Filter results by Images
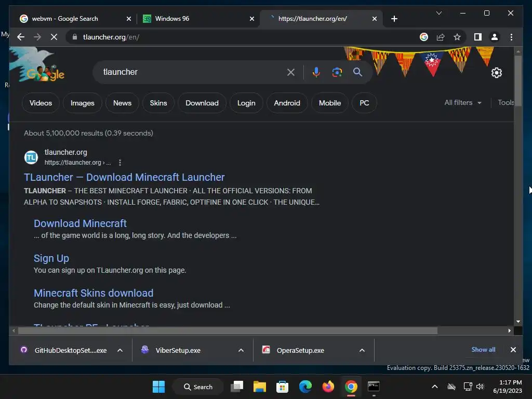 pos(83,103)
